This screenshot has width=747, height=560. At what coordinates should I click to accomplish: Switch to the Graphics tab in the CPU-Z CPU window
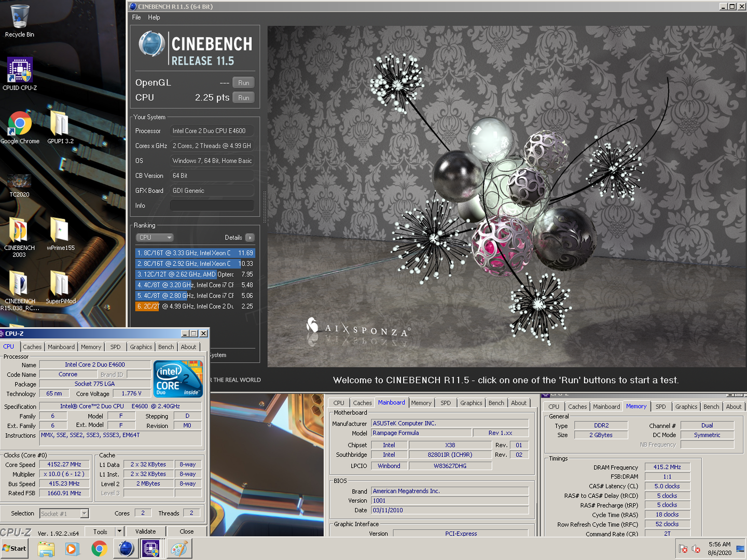pos(141,347)
